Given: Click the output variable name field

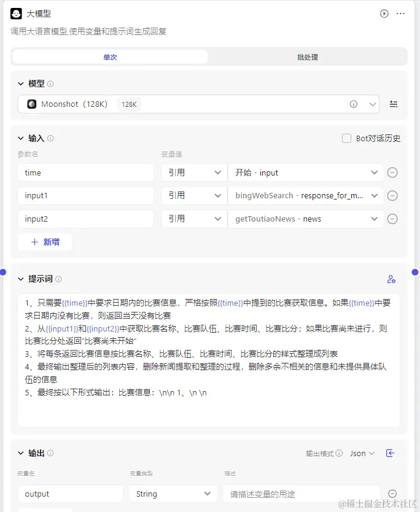Looking at the screenshot, I should coord(71,494).
